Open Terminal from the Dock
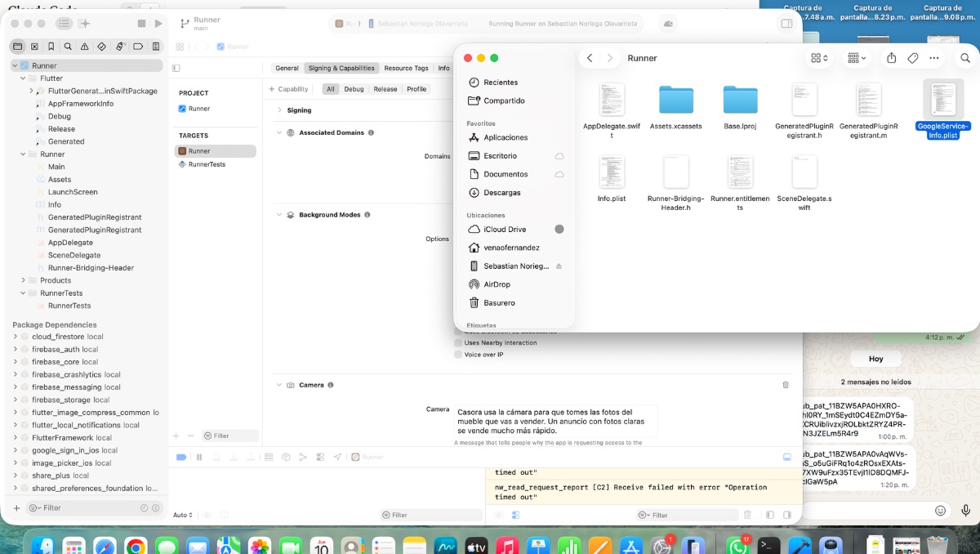 point(769,546)
